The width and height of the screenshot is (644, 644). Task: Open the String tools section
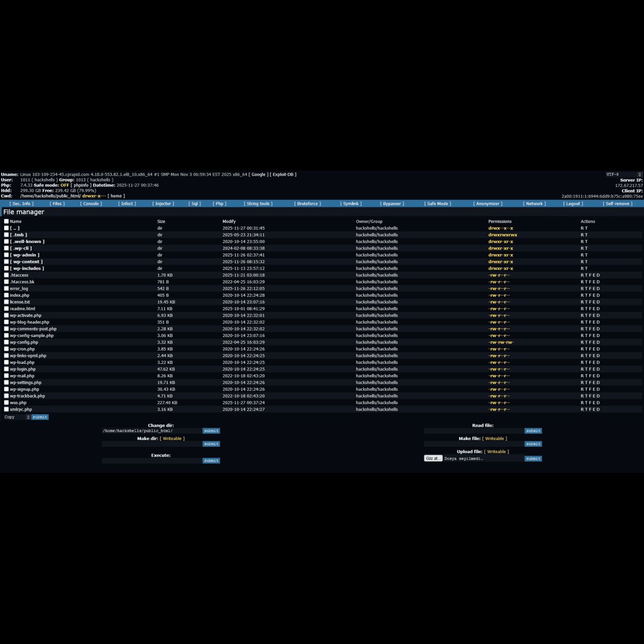pos(258,203)
